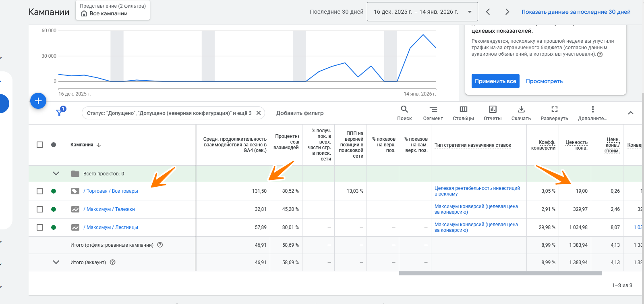The width and height of the screenshot is (644, 304).
Task: Select the Максимум / Тележки campaign checkbox
Action: coord(40,209)
